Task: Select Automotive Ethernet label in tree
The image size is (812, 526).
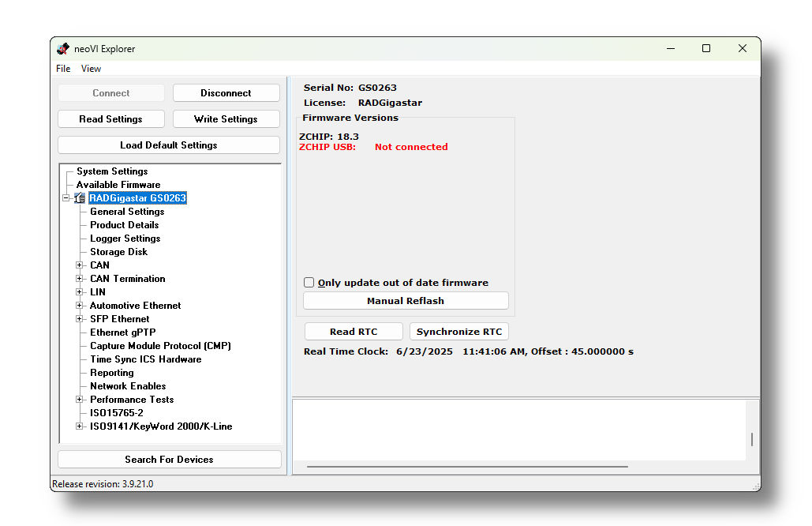Action: pos(135,306)
